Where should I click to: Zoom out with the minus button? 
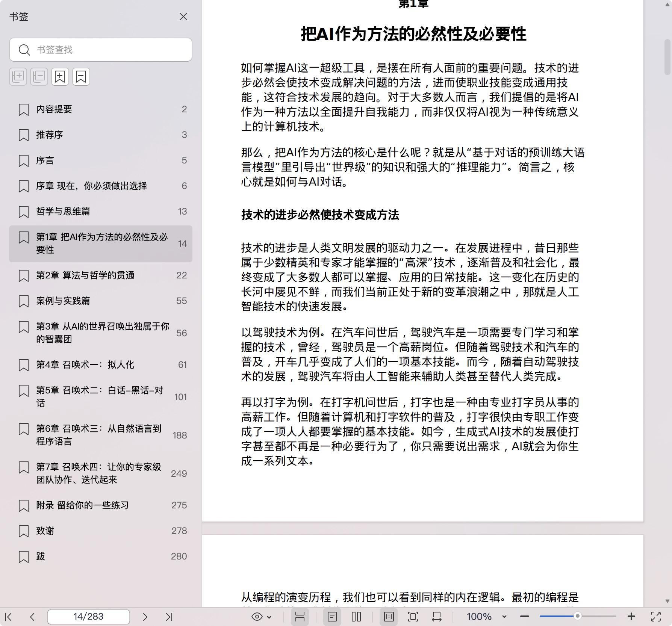pyautogui.click(x=525, y=617)
